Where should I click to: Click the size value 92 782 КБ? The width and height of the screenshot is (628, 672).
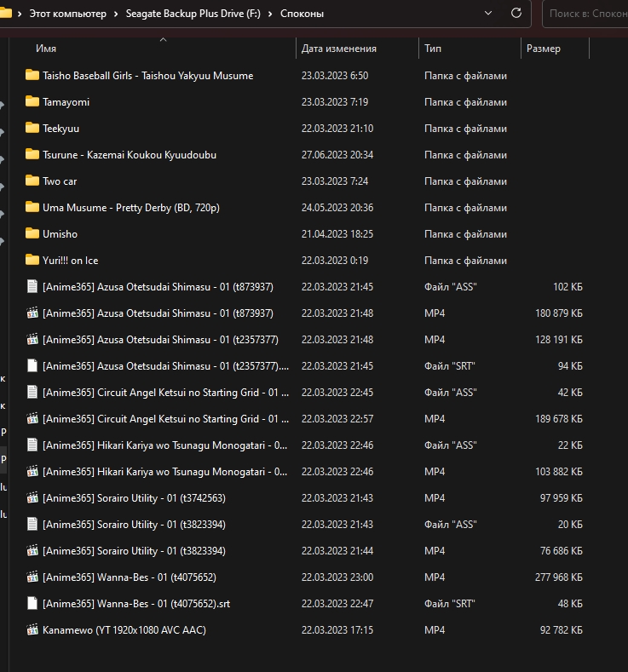coord(562,630)
